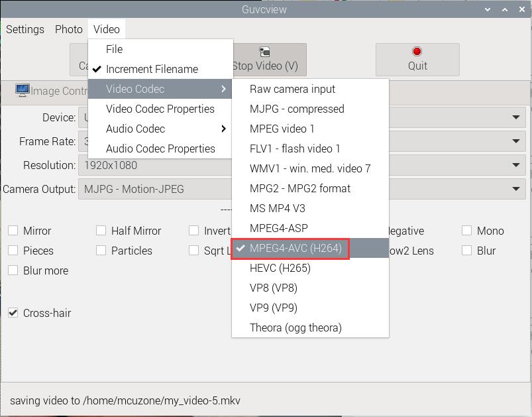Click the File entry in Video menu
The width and height of the screenshot is (532, 417).
(x=114, y=49)
